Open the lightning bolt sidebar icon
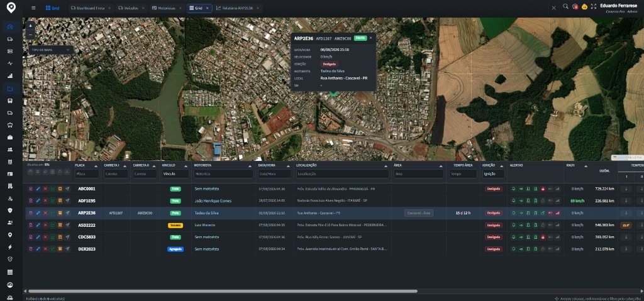 coord(10,247)
